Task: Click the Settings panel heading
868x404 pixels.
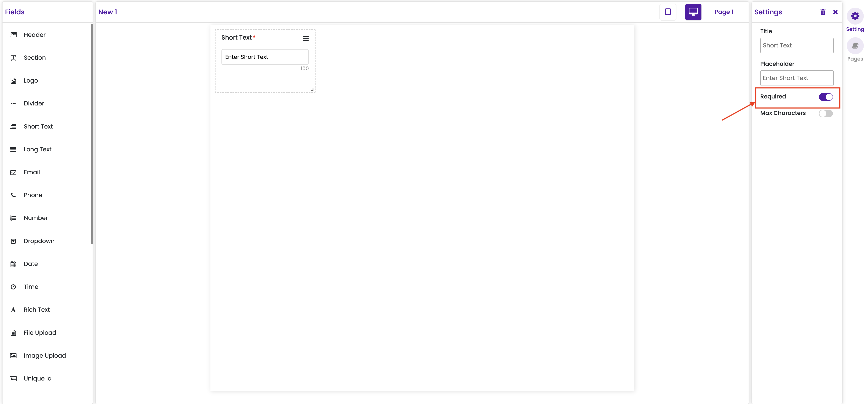Action: click(768, 12)
